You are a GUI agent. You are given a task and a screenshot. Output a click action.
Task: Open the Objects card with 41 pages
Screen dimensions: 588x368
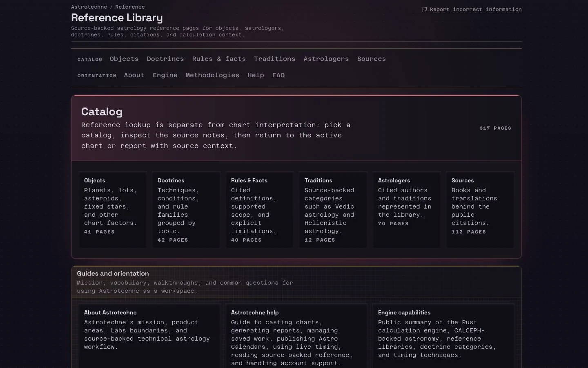pos(113,210)
